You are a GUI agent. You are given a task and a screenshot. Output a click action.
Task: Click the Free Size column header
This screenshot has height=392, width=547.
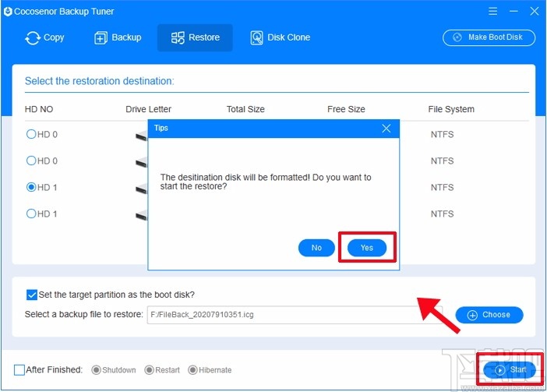346,109
